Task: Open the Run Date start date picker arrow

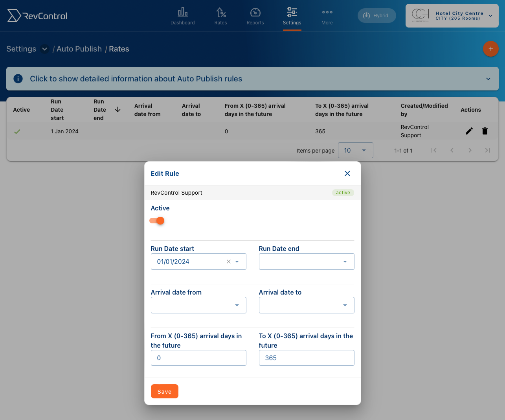Action: tap(237, 262)
